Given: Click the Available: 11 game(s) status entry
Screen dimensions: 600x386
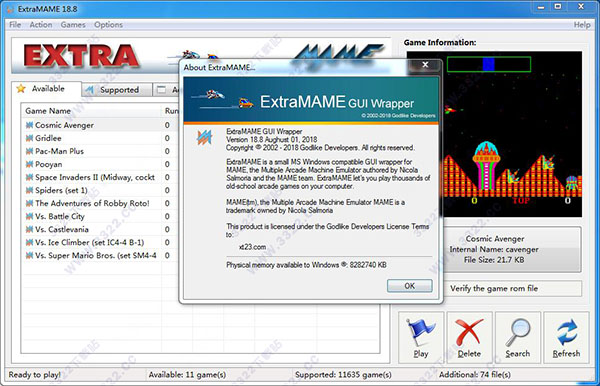Looking at the screenshot, I should click(x=187, y=375).
